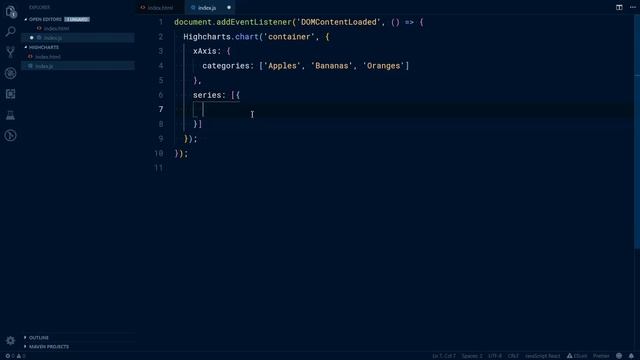The width and height of the screenshot is (640, 360).
Task: Collapse the Open Editors section
Action: coord(45,19)
